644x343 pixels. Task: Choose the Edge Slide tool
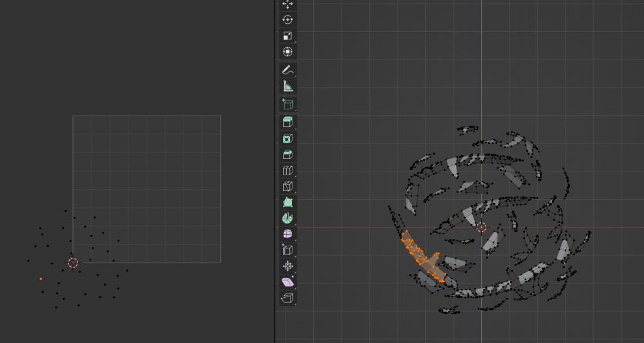[287, 250]
